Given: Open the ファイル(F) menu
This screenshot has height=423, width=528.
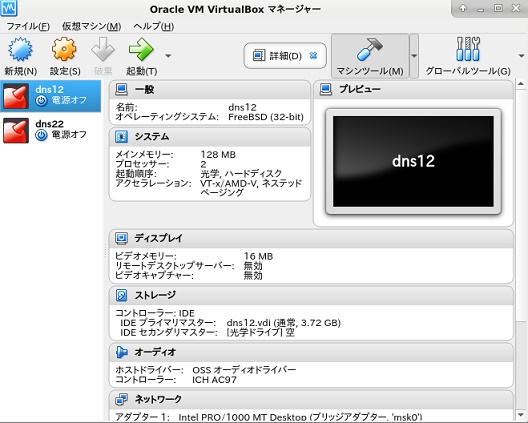Looking at the screenshot, I should click(x=28, y=26).
